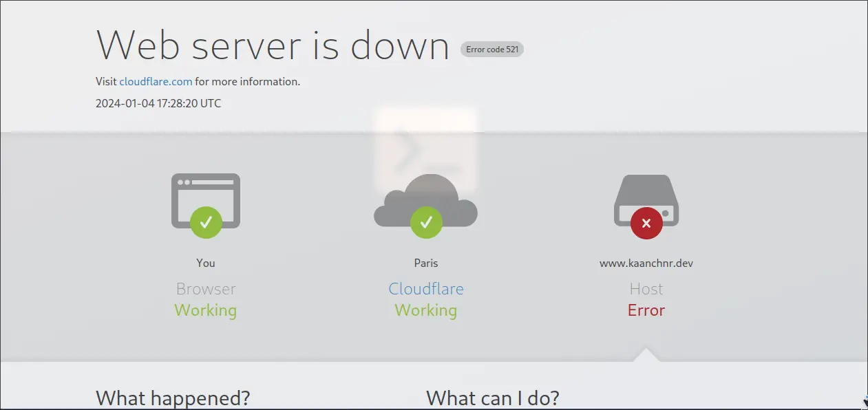Click the Web server is down heading
The height and width of the screenshot is (410, 868).
coord(273,45)
